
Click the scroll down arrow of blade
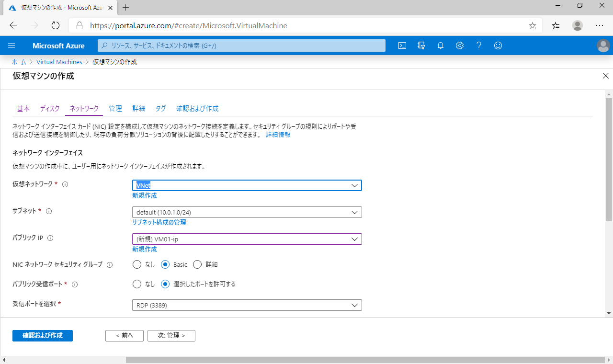[609, 313]
